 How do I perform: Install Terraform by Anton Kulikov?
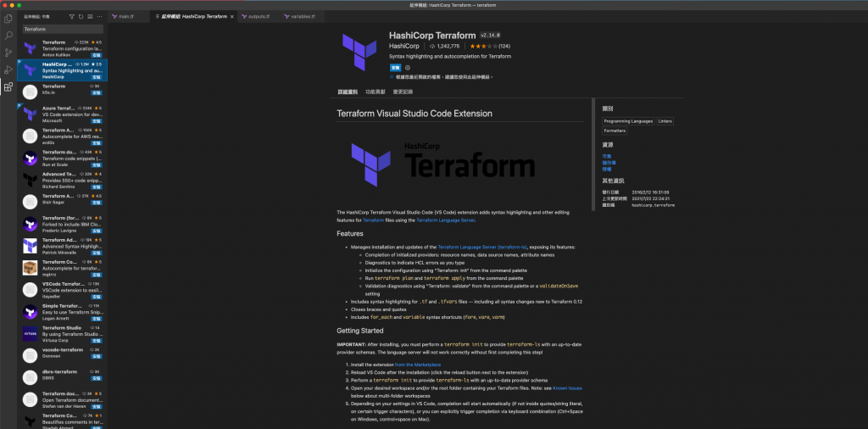[x=97, y=55]
